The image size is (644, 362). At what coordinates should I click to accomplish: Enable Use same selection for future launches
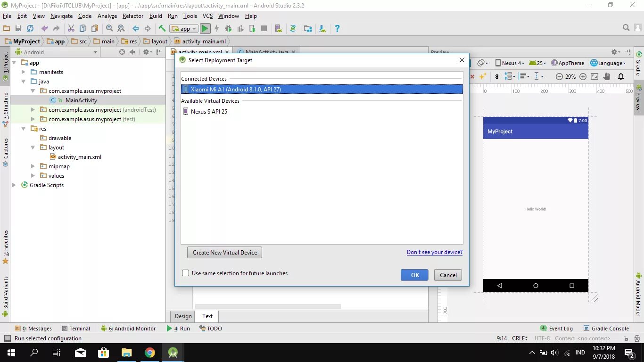[186, 273]
